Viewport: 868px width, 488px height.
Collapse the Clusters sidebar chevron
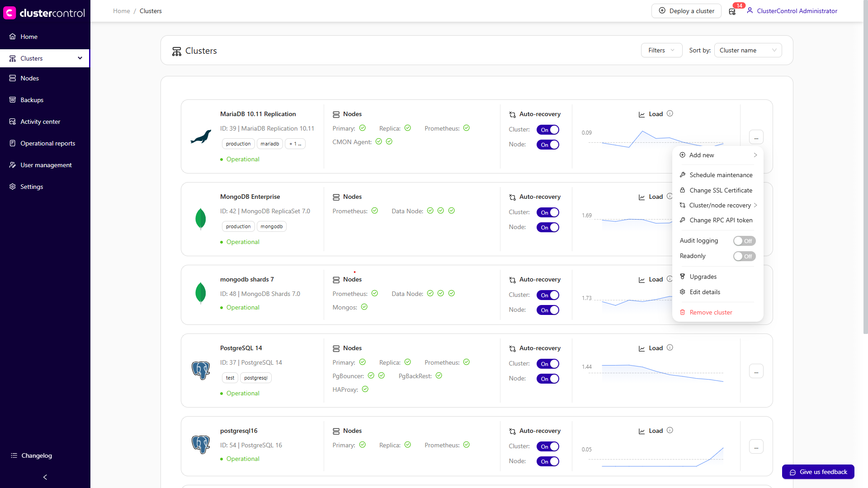tap(80, 58)
